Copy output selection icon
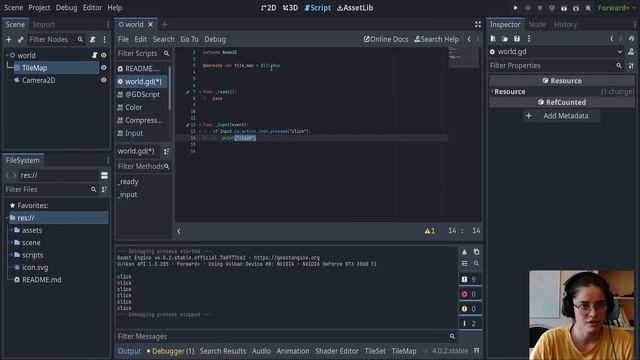 [476, 252]
